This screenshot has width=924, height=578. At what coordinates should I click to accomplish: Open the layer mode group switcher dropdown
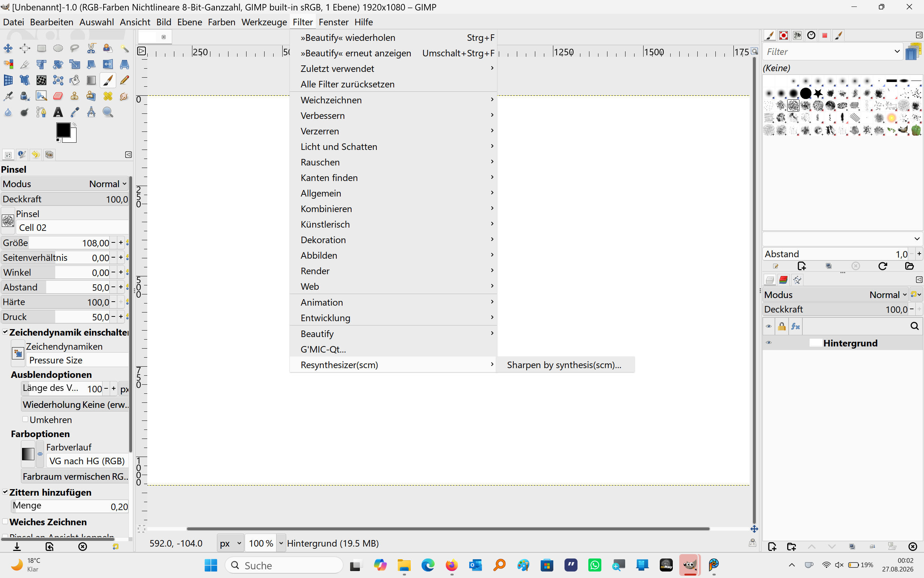[916, 295]
